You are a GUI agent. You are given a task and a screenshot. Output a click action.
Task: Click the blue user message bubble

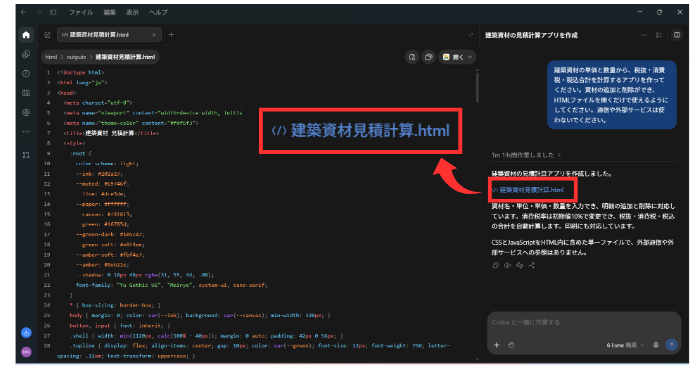(612, 95)
